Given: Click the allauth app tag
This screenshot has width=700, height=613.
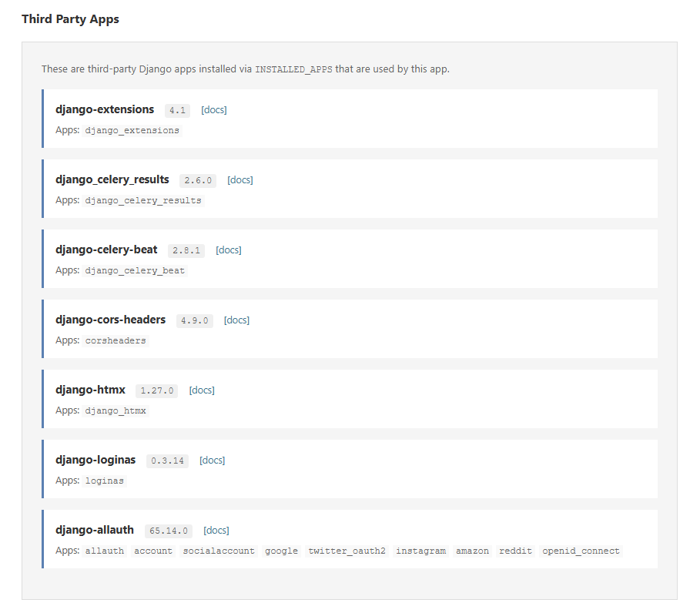Looking at the screenshot, I should tap(105, 551).
